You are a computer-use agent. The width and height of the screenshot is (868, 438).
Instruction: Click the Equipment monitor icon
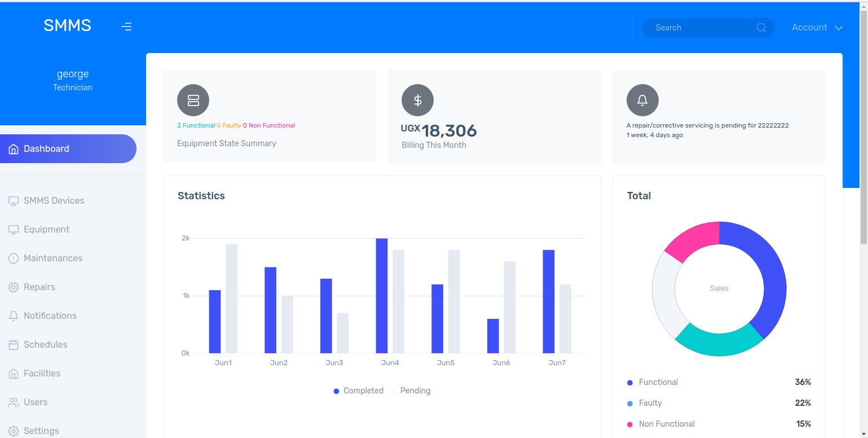14,230
